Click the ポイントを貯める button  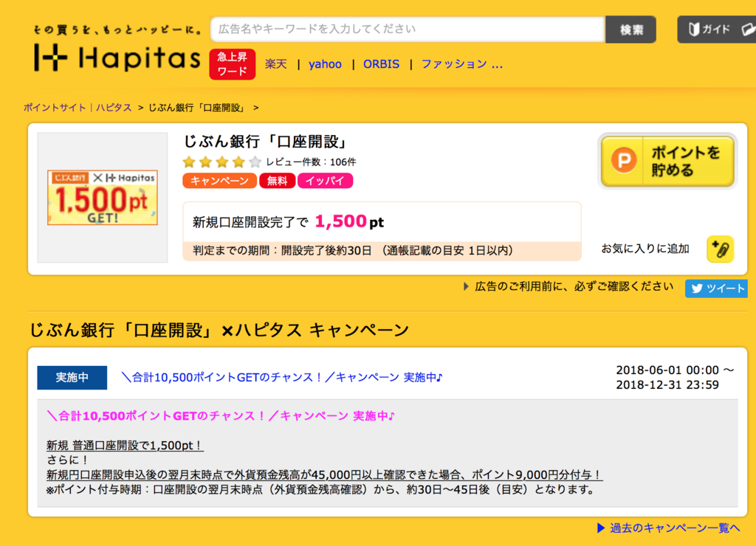click(x=667, y=161)
